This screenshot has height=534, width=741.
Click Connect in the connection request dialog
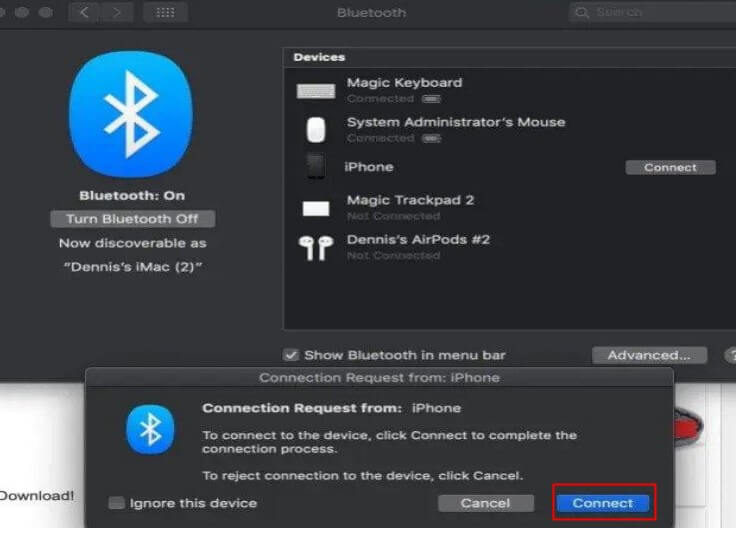coord(603,503)
